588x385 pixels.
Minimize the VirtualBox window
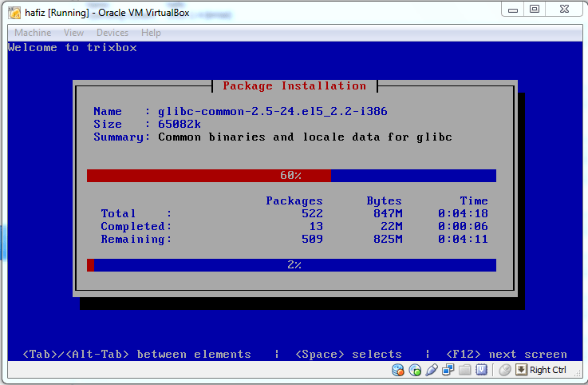tap(514, 9)
